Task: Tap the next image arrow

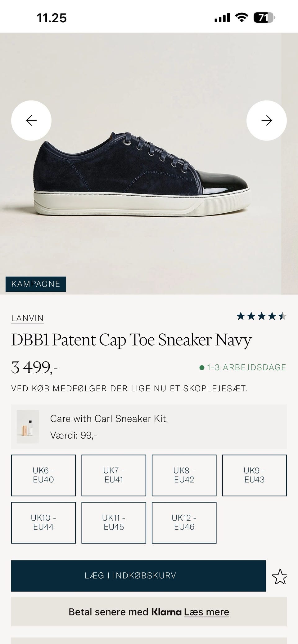Action: pos(266,120)
